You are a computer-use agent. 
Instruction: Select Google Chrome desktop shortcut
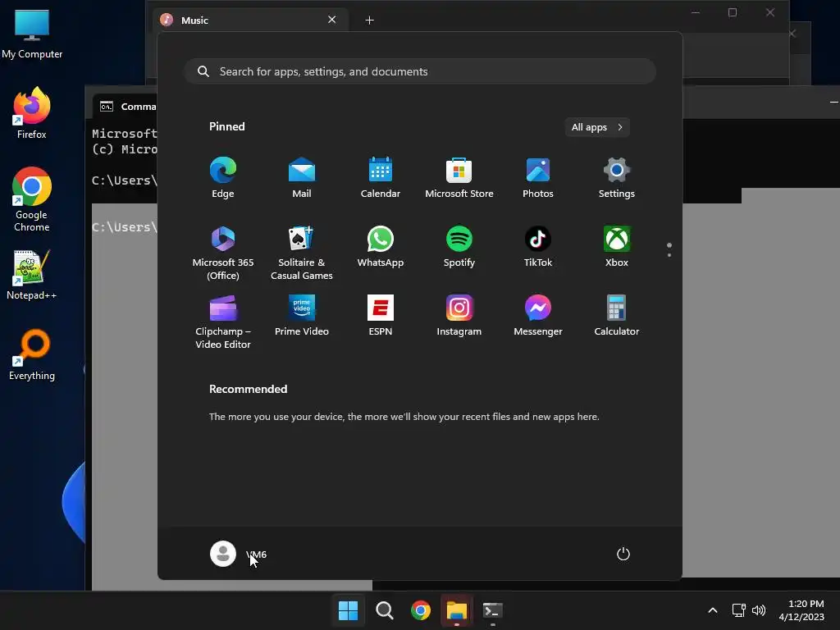click(32, 199)
